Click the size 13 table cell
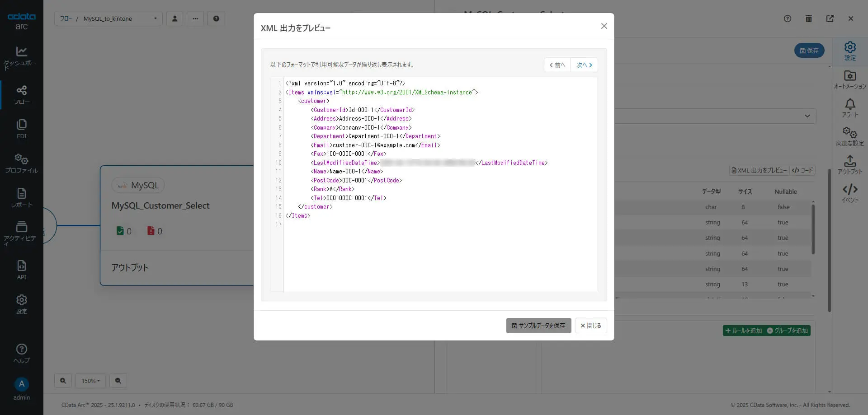The image size is (868, 415). [744, 284]
